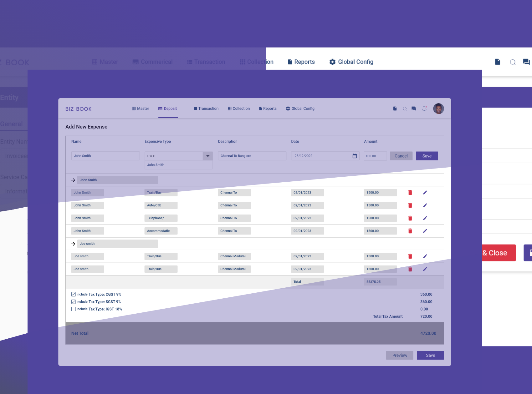Open document icon in Biz Book header

(x=395, y=109)
